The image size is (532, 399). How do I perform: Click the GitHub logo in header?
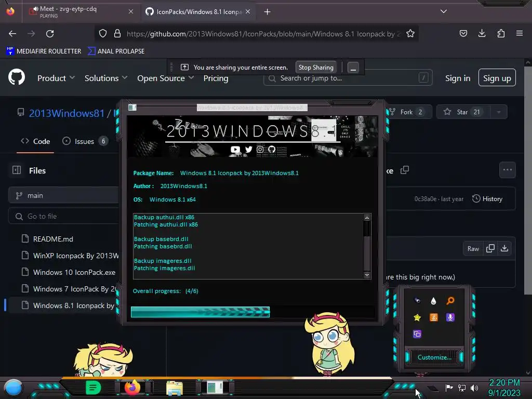[x=17, y=77]
